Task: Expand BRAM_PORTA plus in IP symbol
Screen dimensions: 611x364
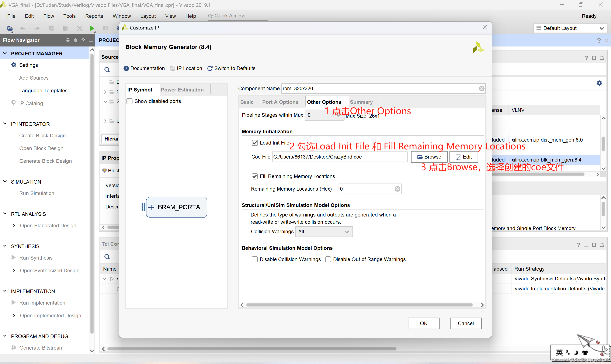Action: [151, 207]
